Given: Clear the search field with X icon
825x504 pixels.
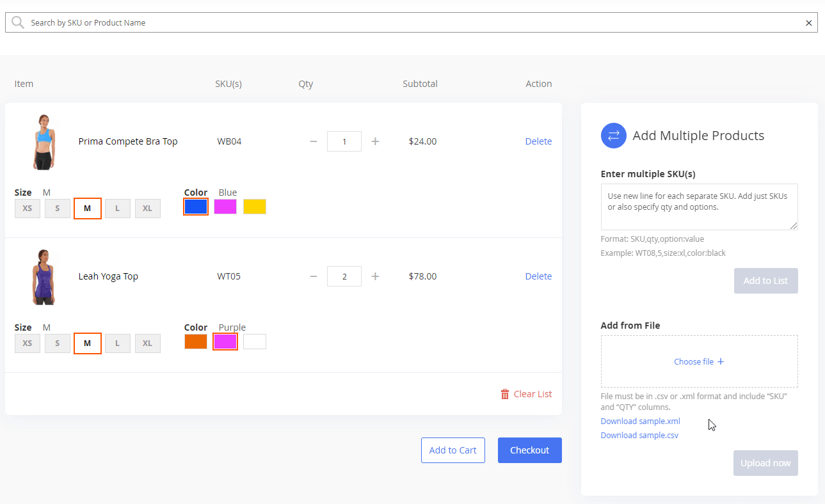Looking at the screenshot, I should (808, 23).
